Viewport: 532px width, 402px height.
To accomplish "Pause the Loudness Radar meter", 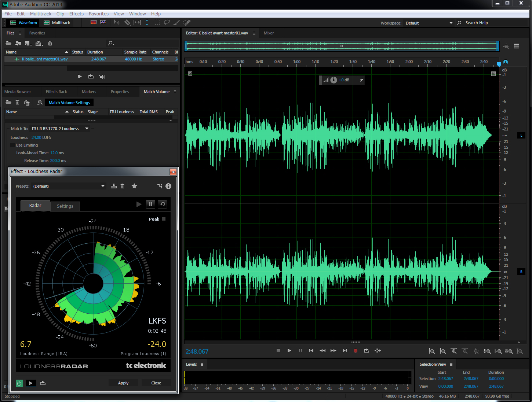I will tap(150, 204).
